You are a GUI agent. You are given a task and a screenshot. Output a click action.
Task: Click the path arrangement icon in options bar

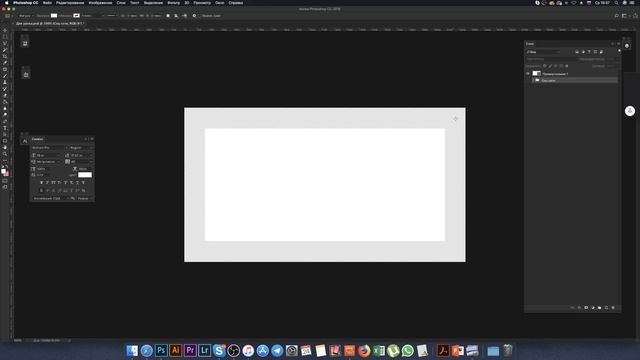point(184,16)
